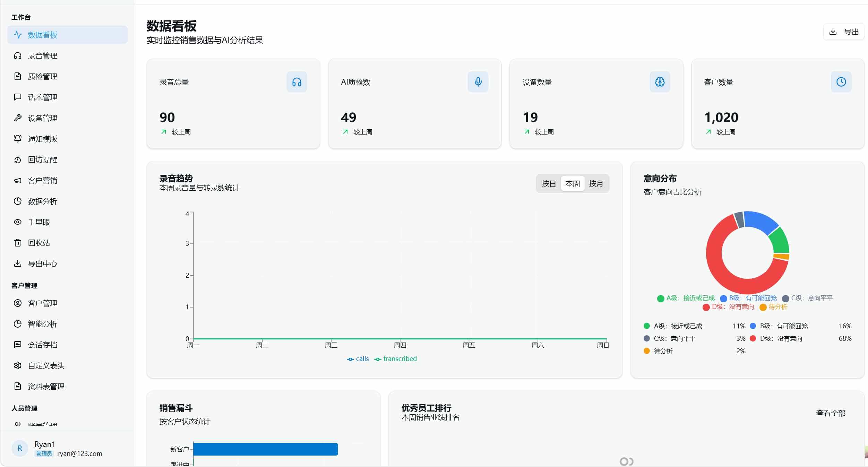Open 质检管理 from the sidebar

(x=67, y=76)
